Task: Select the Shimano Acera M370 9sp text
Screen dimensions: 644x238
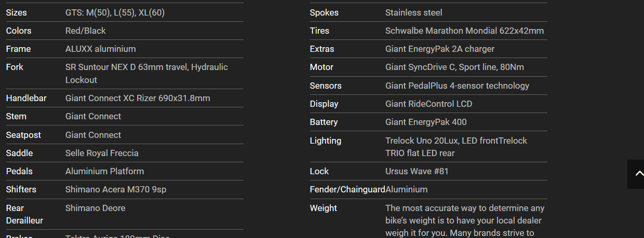Action: pos(116,189)
